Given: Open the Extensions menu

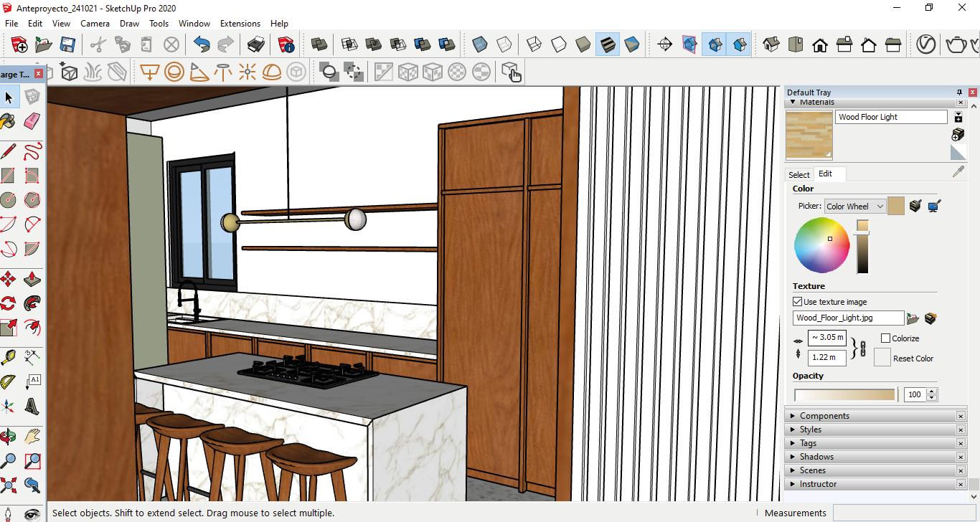Looking at the screenshot, I should (x=240, y=23).
